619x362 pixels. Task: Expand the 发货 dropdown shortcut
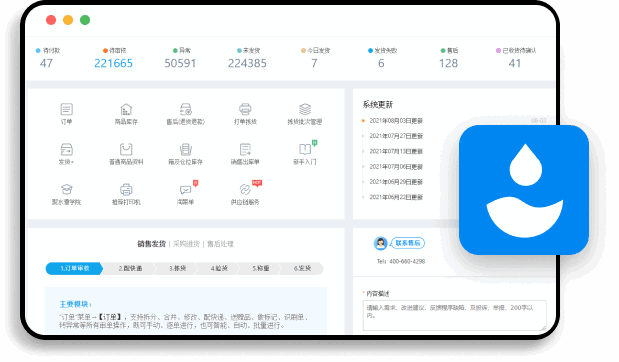[x=66, y=149]
